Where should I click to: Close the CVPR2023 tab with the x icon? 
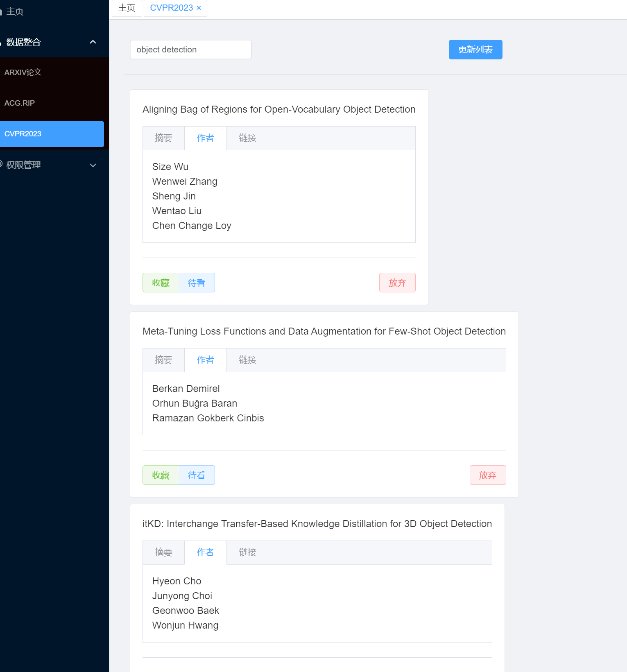[x=199, y=8]
